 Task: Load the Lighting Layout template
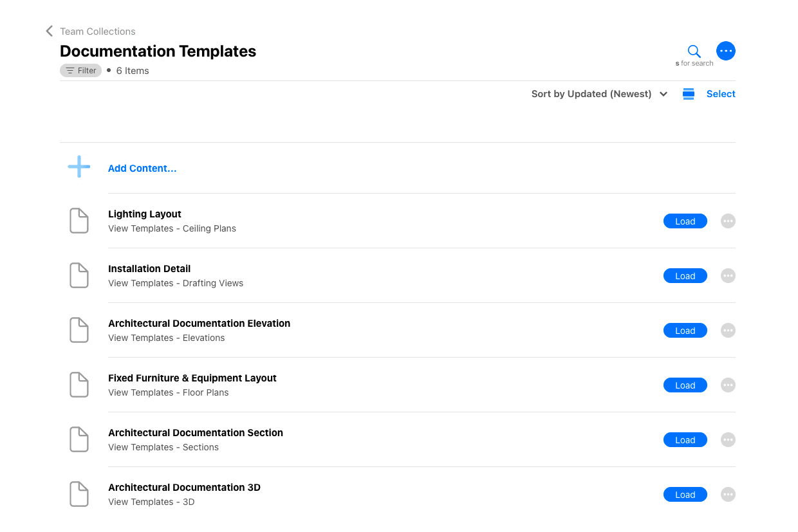pyautogui.click(x=685, y=221)
